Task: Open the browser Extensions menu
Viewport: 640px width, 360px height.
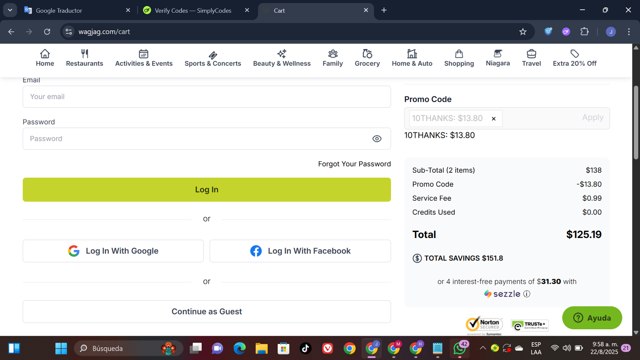Action: tap(584, 31)
